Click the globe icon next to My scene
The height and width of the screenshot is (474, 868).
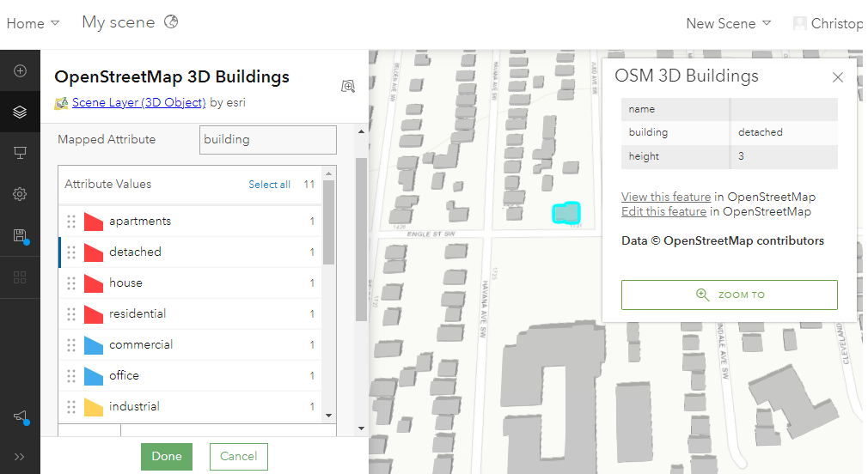pos(171,22)
